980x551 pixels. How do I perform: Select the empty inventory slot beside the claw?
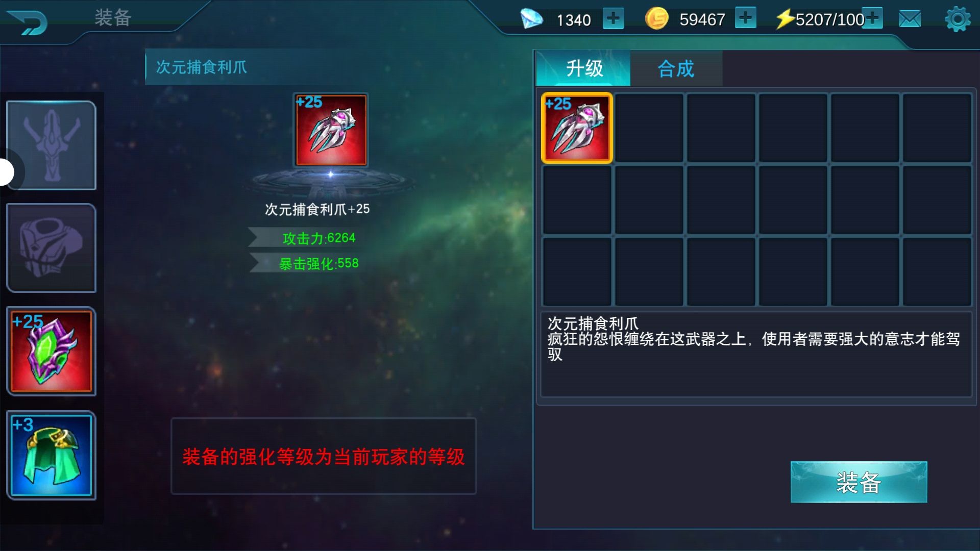click(649, 128)
